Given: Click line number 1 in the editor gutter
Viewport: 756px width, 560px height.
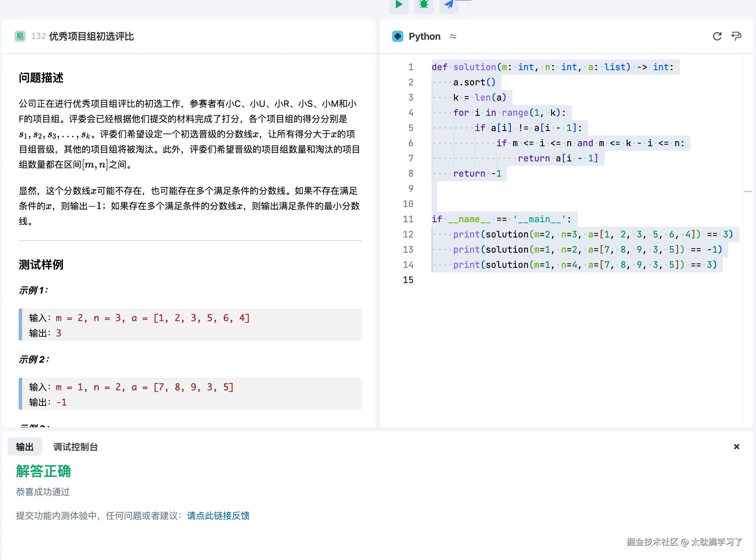Looking at the screenshot, I should click(411, 67).
